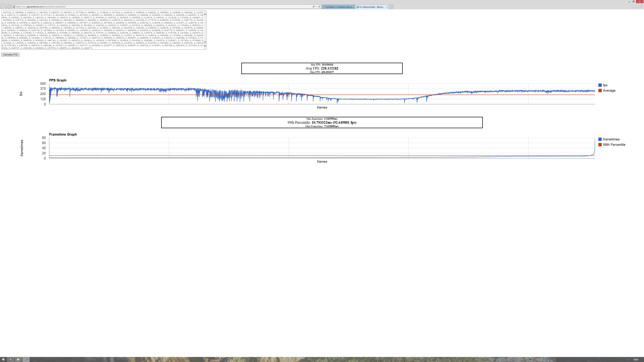Refresh the page with the reload icon
644x362 pixels.
tap(319, 7)
